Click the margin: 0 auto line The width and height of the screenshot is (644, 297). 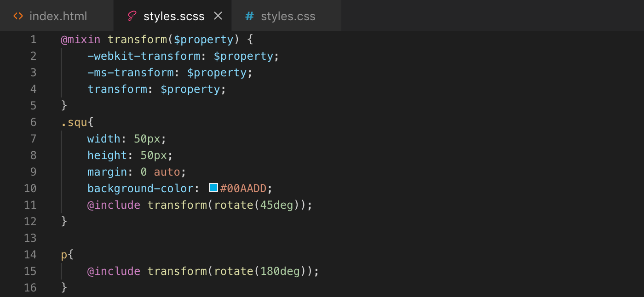(137, 172)
